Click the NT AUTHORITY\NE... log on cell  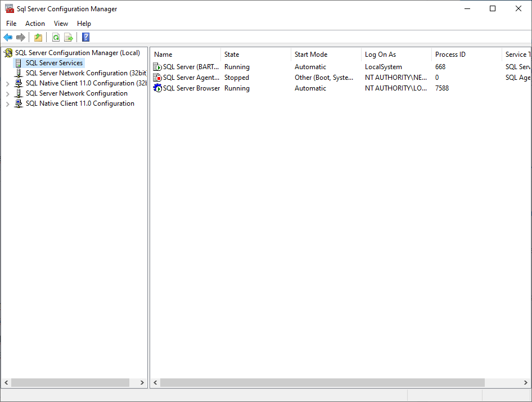[395, 78]
